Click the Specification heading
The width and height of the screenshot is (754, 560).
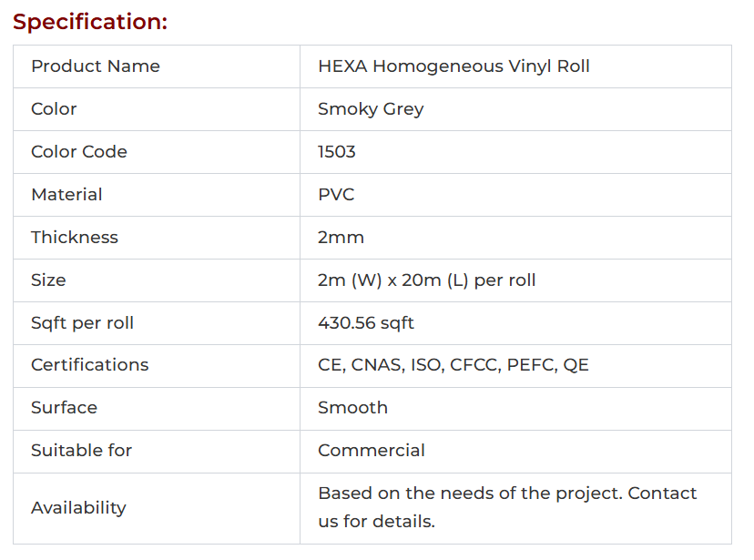[90, 22]
